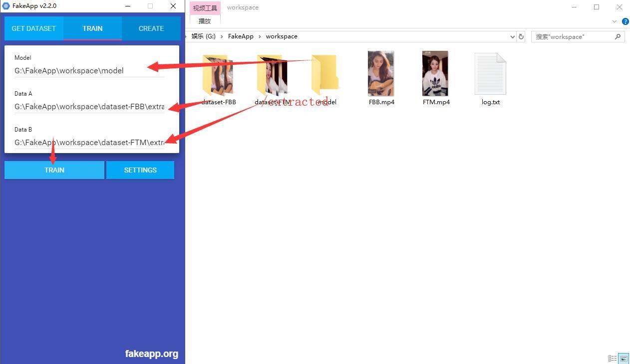Screen dimensions: 630x364
Task: Close the FakeApp window
Action: click(173, 6)
